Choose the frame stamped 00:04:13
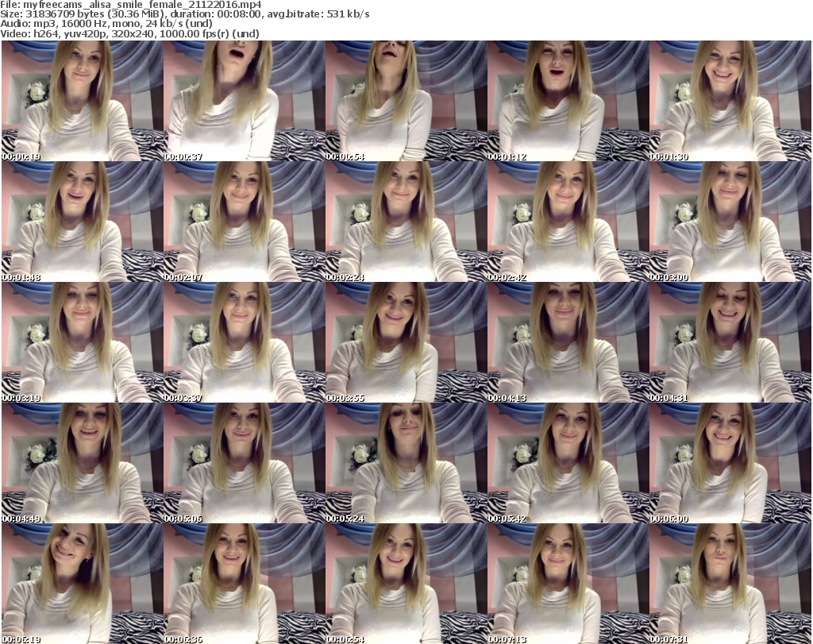 [568, 343]
